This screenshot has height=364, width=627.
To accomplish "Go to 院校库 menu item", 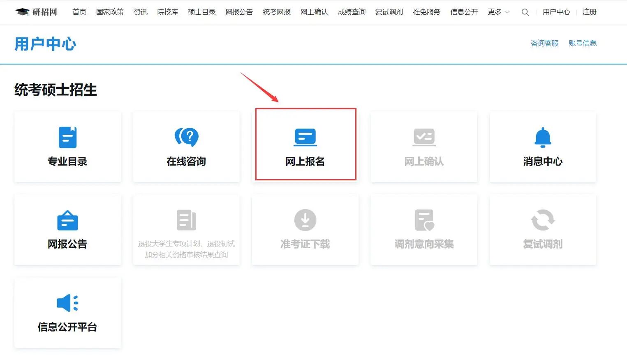I will (168, 12).
